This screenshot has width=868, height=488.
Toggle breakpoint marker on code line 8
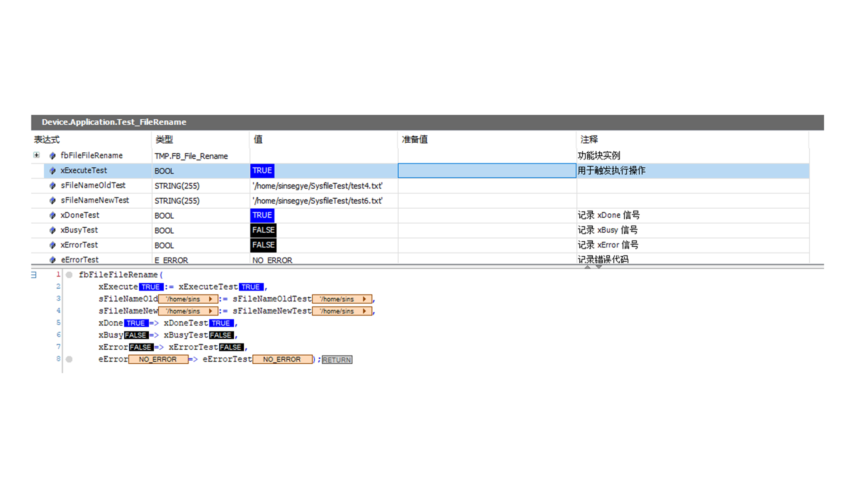pyautogui.click(x=69, y=359)
